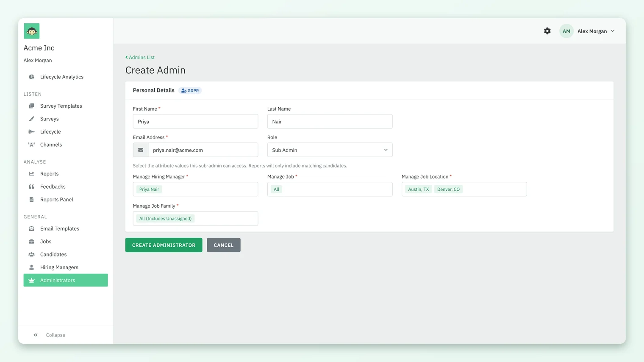This screenshot has height=362, width=644.
Task: Click the Reports Panel document icon
Action: (31, 200)
